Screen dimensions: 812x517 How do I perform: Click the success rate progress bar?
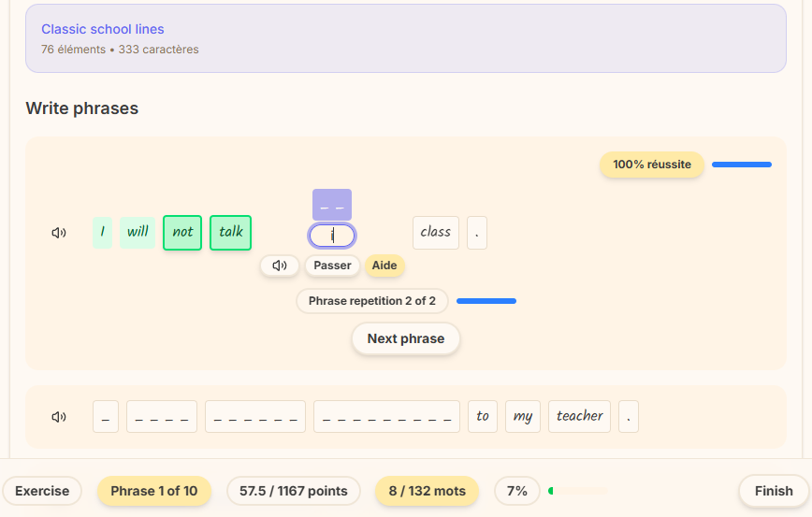point(742,165)
